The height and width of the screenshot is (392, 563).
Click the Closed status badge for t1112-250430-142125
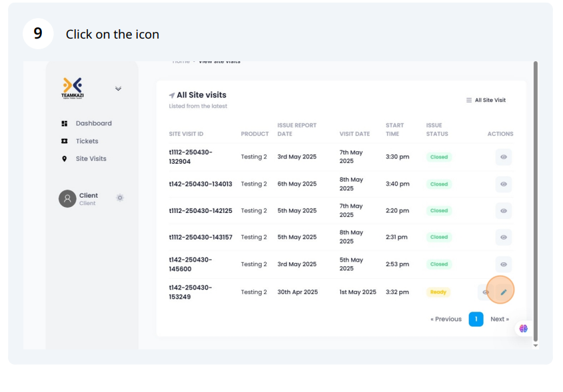click(x=439, y=211)
